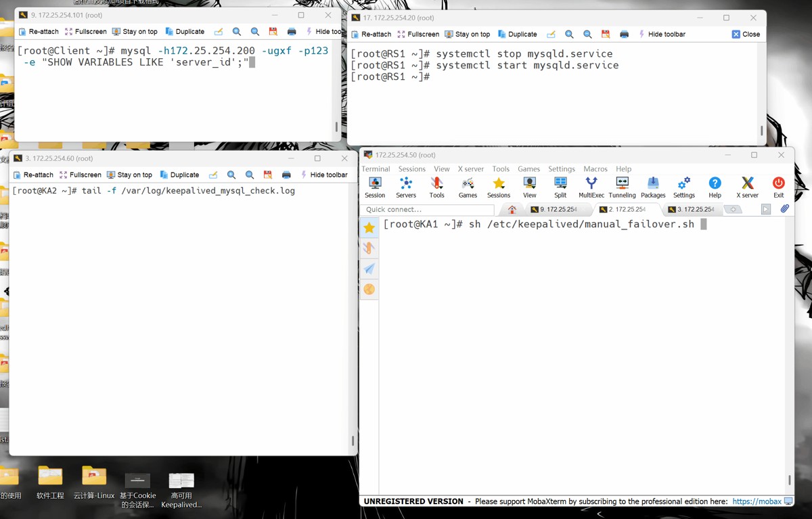This screenshot has height=519, width=812.
Task: Toggle Fullscreen in 172.25.254.101 window
Action: (85, 32)
